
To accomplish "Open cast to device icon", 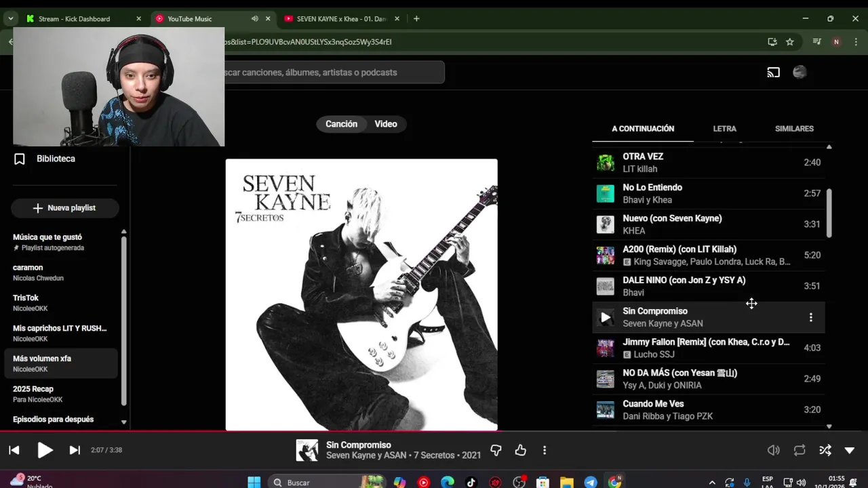I will [774, 73].
